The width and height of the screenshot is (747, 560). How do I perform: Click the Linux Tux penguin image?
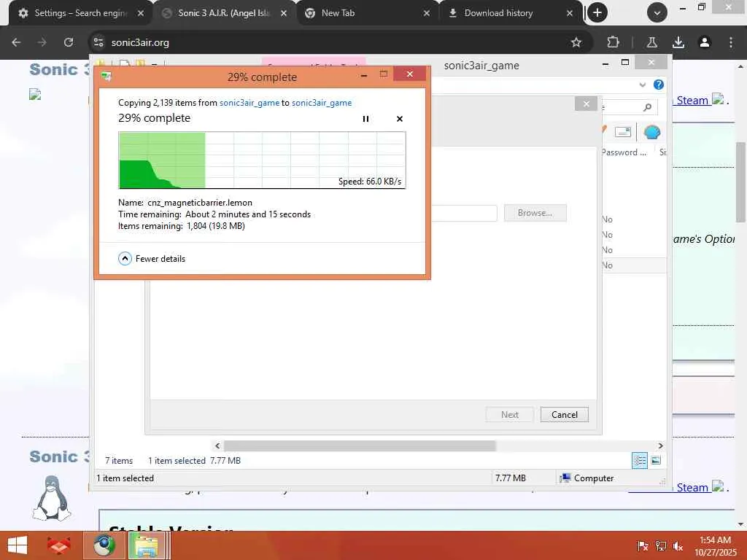[52, 498]
